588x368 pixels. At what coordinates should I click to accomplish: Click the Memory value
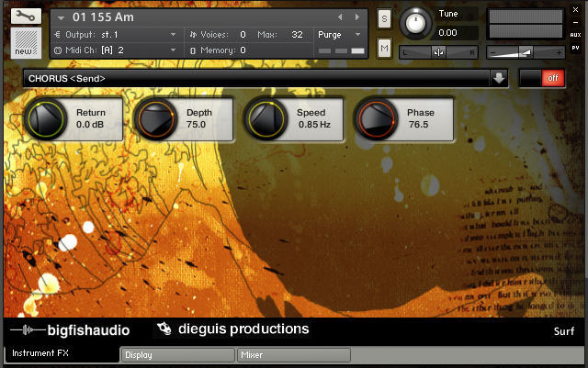[x=243, y=50]
